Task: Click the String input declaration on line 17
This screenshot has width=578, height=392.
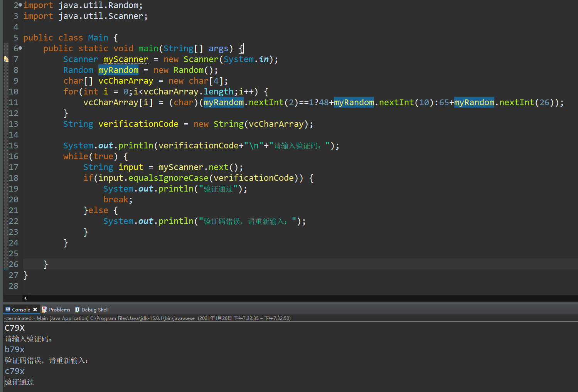Action: [113, 167]
